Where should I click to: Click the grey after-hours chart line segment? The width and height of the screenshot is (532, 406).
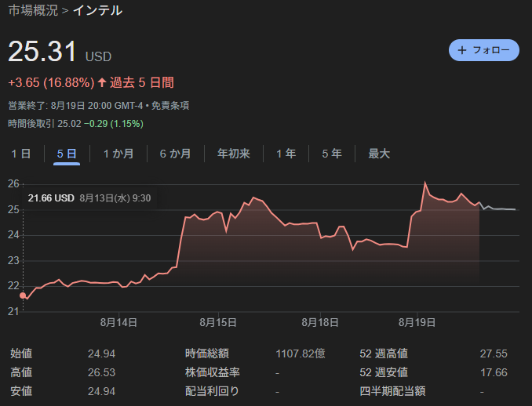[497, 208]
